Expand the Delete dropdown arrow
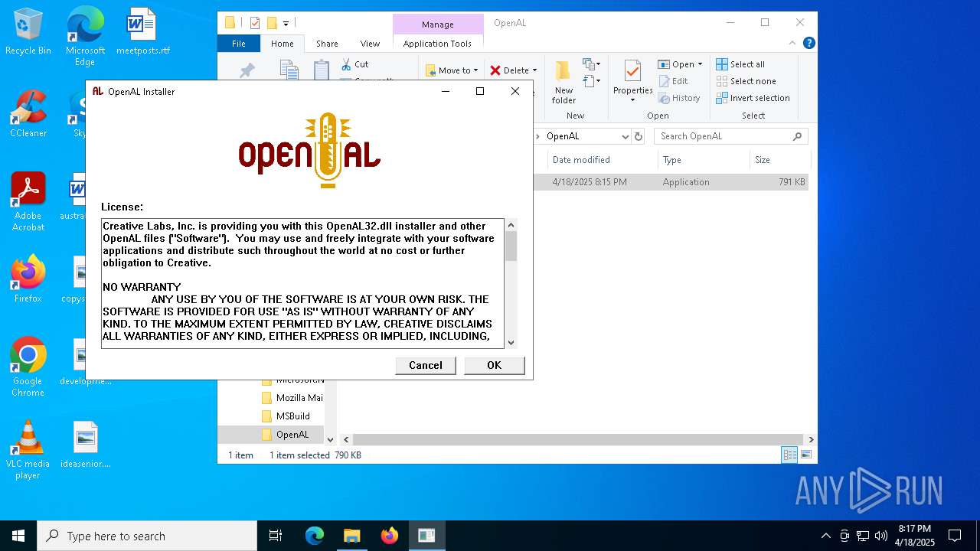 534,70
